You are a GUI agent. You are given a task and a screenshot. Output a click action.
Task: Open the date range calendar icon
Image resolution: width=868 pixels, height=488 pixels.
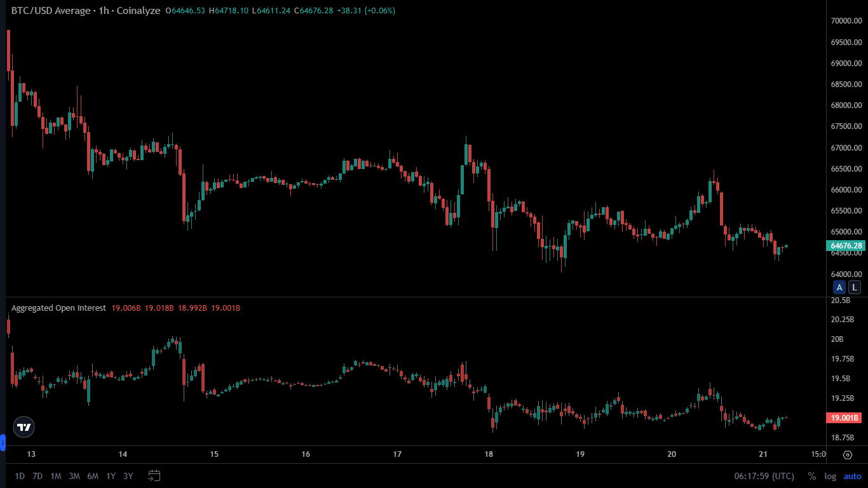tap(154, 475)
